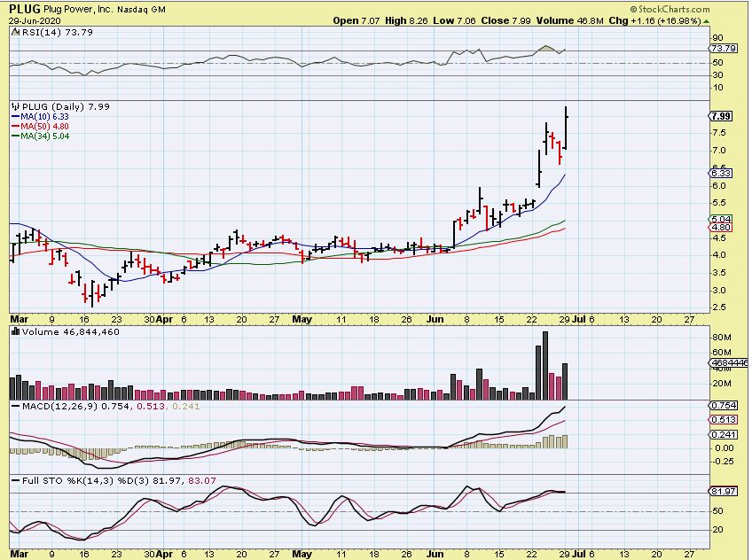Click the 6.33 MA tag on the price axis

[x=721, y=174]
